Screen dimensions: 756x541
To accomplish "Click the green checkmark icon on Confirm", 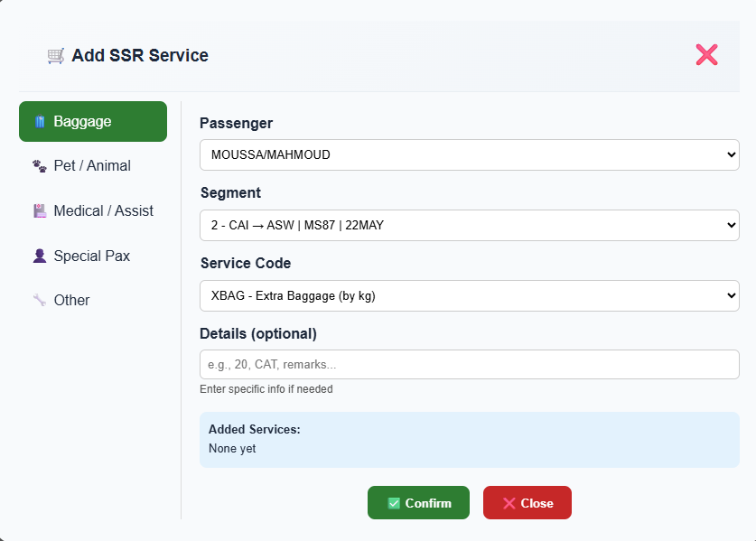I will point(394,503).
